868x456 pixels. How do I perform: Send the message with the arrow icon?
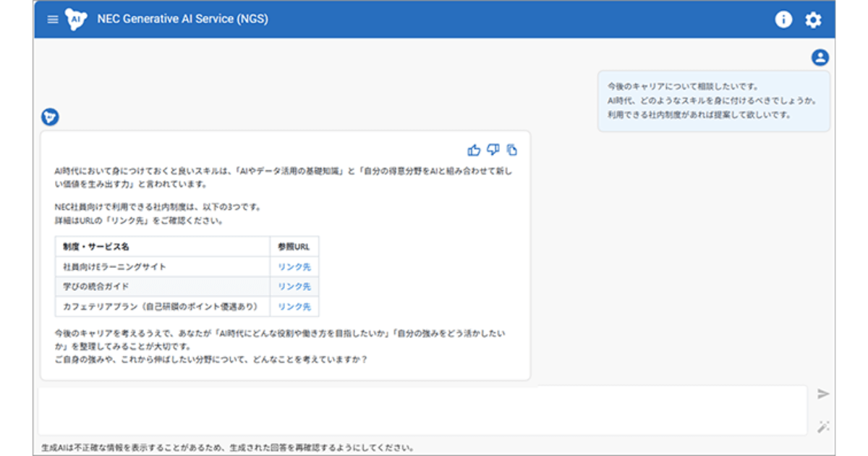(822, 394)
